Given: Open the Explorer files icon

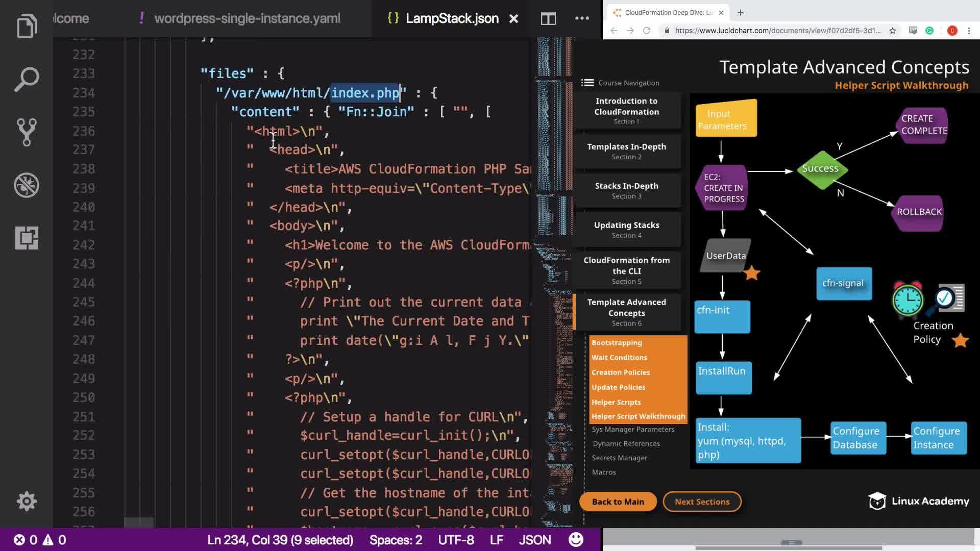Looking at the screenshot, I should [27, 26].
